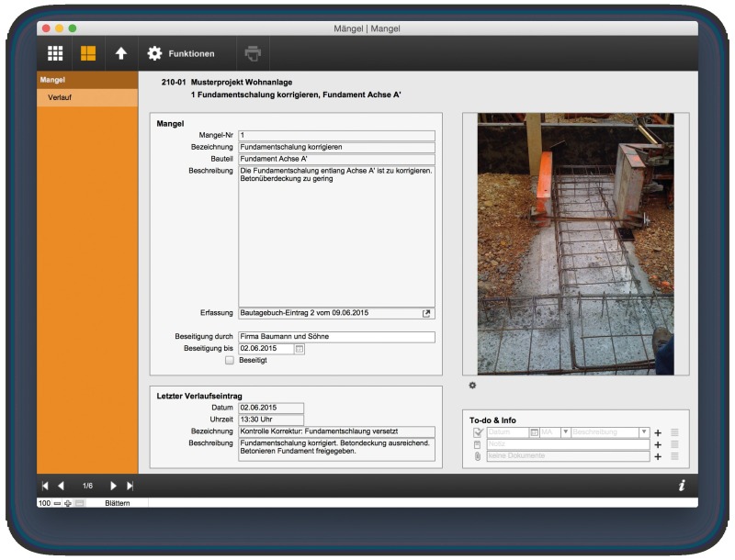The height and width of the screenshot is (560, 735).
Task: Click the 'keine Dokumente' field
Action: click(568, 456)
